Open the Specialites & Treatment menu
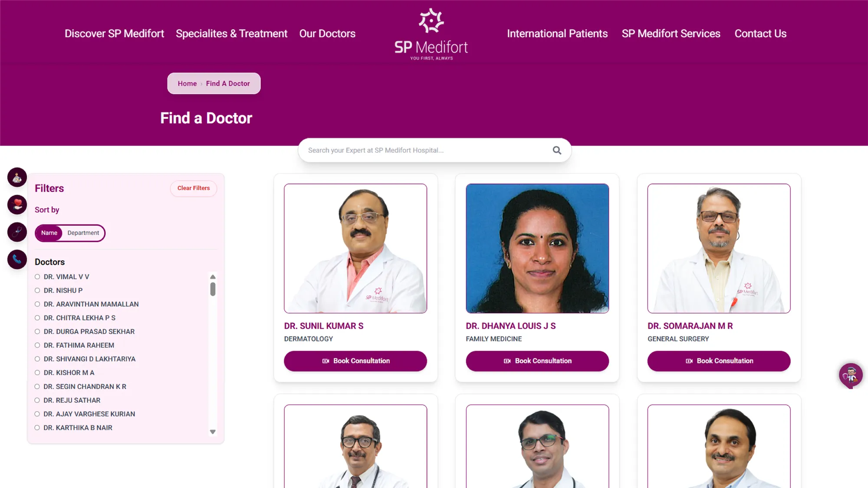 231,33
